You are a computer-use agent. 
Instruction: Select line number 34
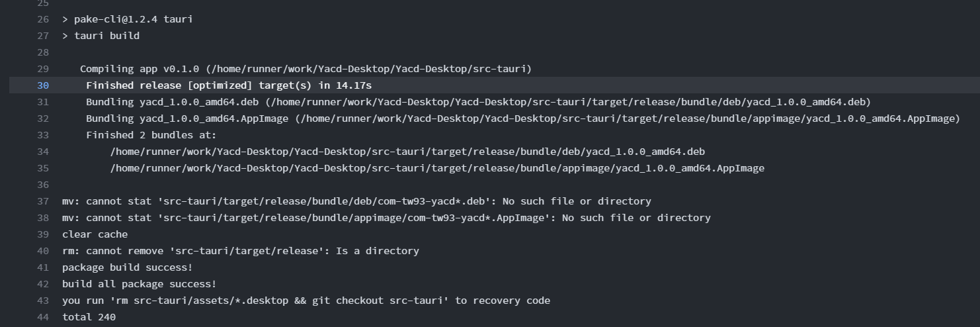click(43, 152)
